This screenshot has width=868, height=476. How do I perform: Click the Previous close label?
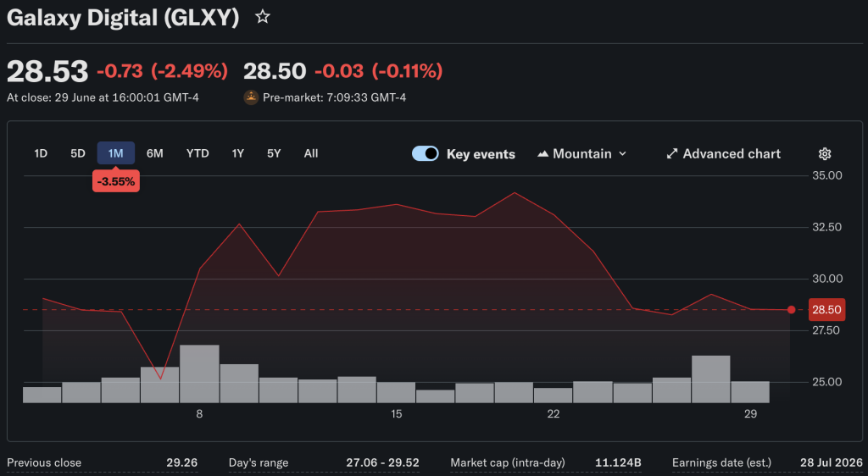pos(44,462)
